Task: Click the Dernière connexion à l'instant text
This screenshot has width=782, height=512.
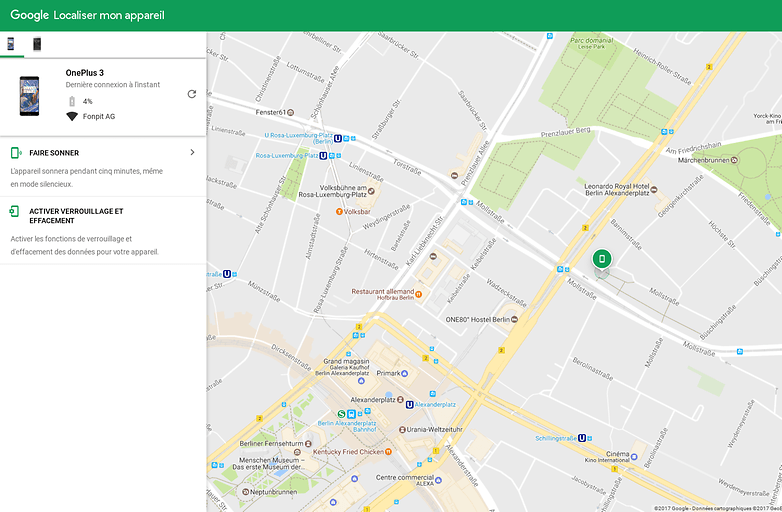Action: tap(113, 85)
